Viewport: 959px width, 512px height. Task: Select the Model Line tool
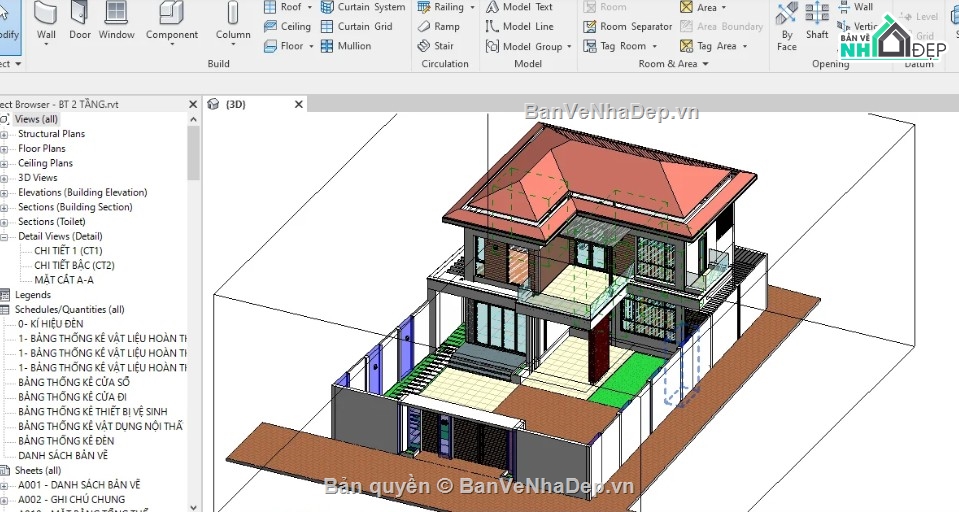520,26
